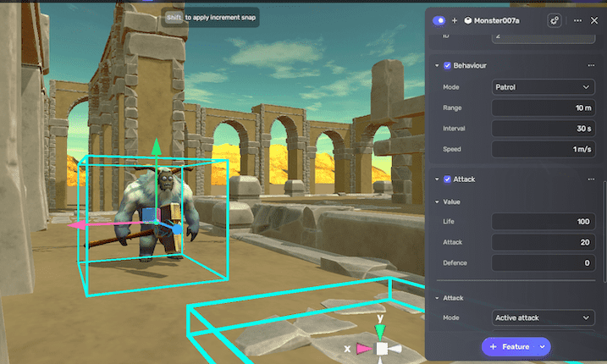This screenshot has height=364, width=607.
Task: Open the Feature button dropdown arrow
Action: [542, 346]
